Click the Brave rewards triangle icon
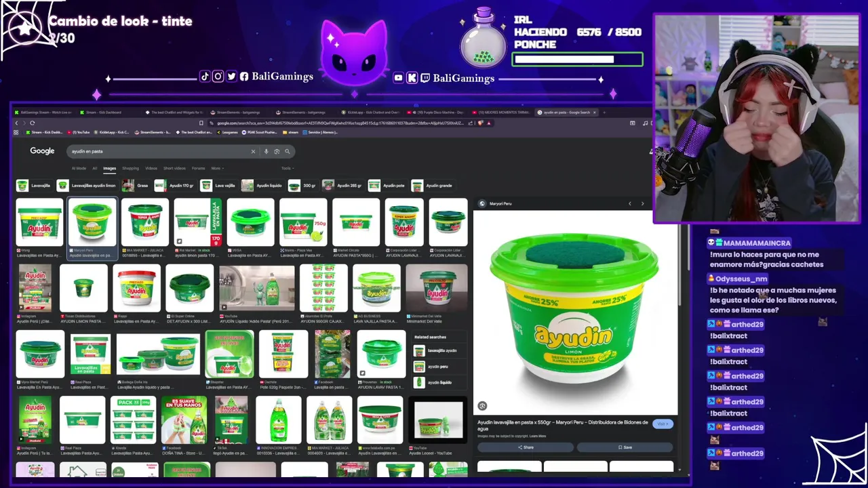This screenshot has height=488, width=868. tap(489, 123)
